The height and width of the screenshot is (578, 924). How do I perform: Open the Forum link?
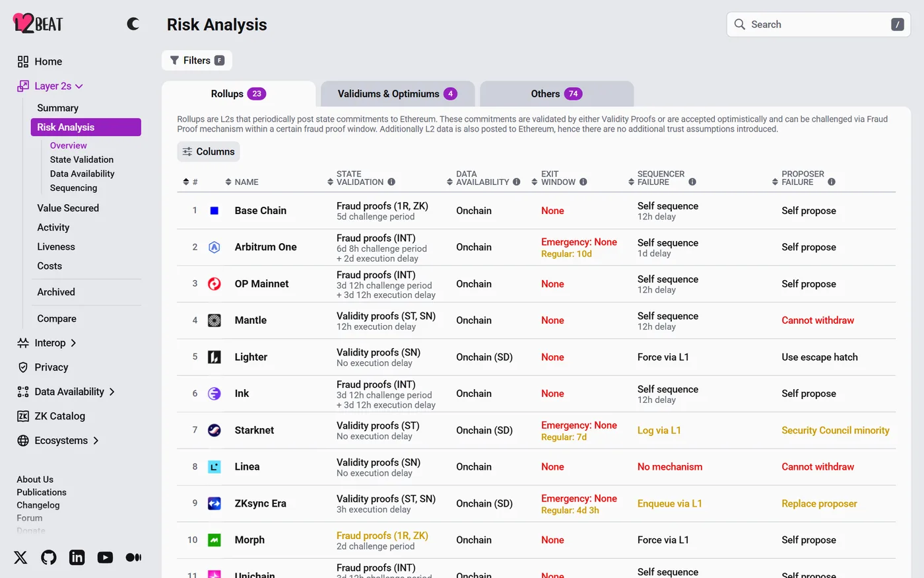[29, 518]
